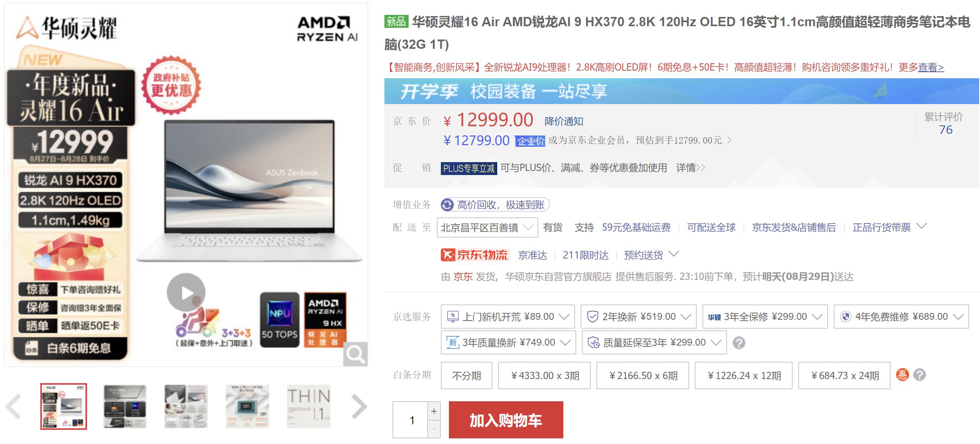Click the orange 惠 badge icon
Image resolution: width=980 pixels, height=444 pixels.
tap(902, 375)
